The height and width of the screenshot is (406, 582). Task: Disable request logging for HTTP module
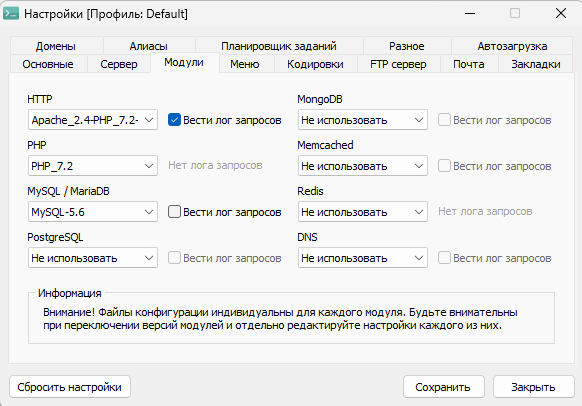coord(174,120)
